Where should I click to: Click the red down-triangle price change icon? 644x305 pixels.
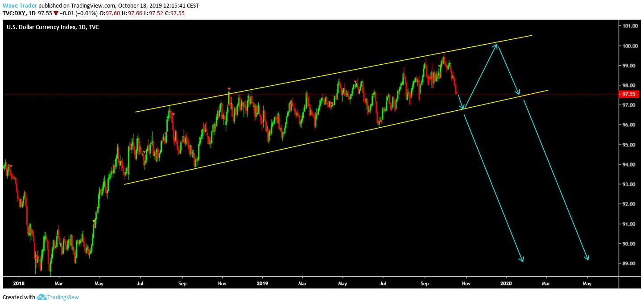pyautogui.click(x=56, y=13)
